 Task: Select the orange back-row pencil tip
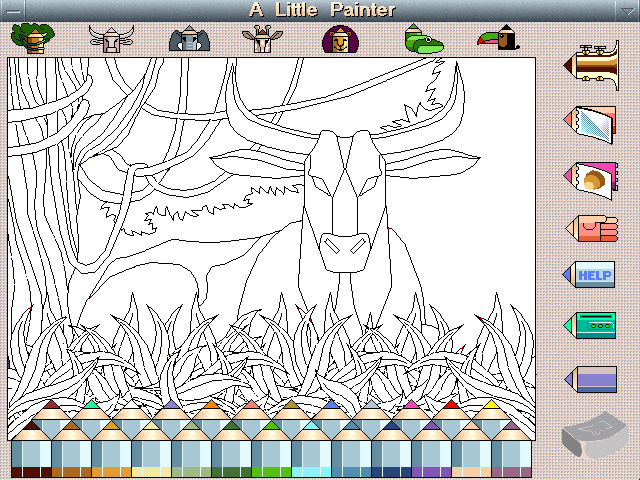click(x=211, y=407)
